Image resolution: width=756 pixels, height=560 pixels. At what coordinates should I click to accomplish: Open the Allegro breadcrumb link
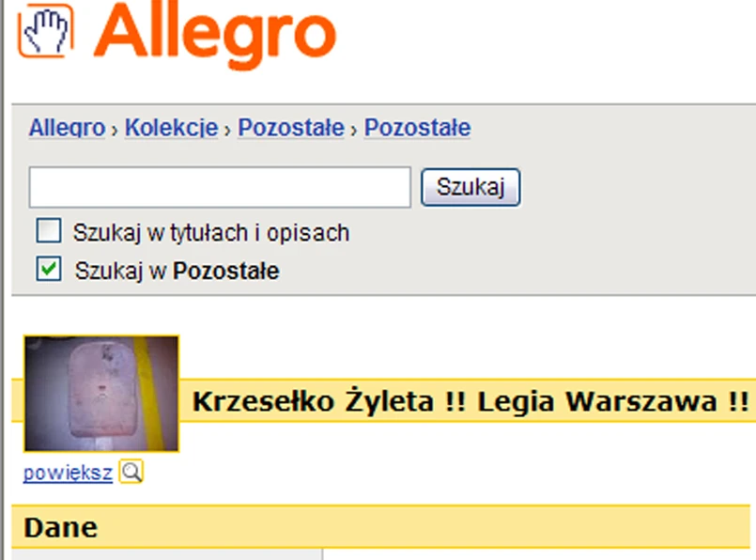tap(67, 128)
